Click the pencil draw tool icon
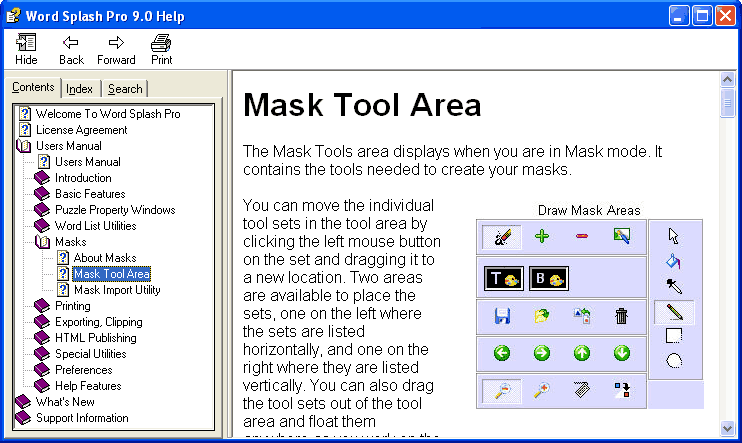The image size is (742, 443). [674, 312]
